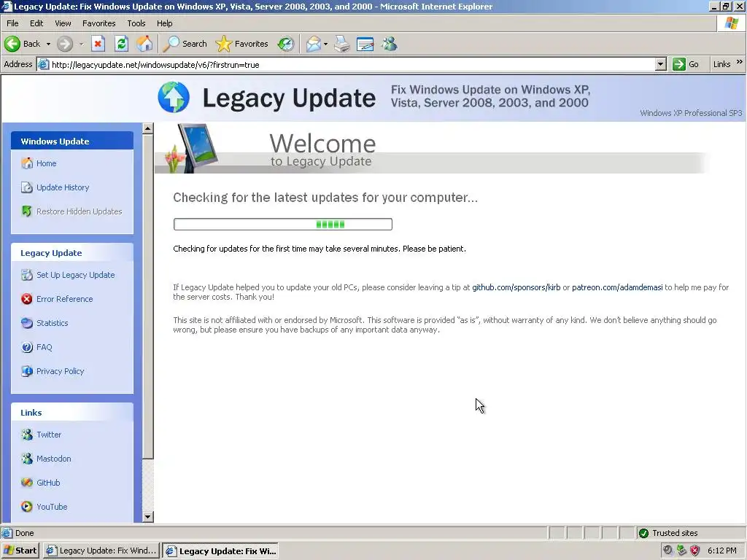Click the sidebar scroll up arrow
Image resolution: width=747 pixels, height=560 pixels.
tap(148, 128)
